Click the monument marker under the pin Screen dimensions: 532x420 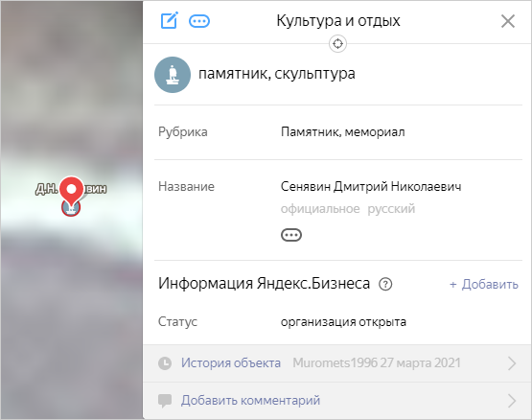tap(71, 208)
